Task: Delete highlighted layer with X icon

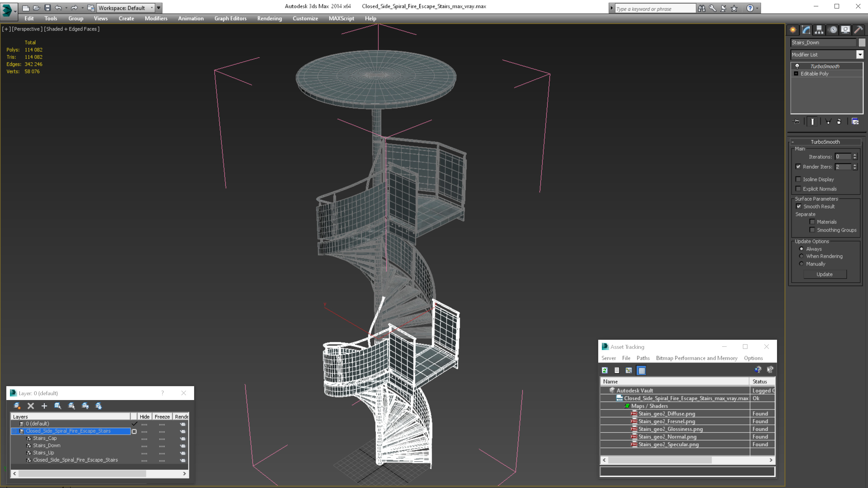Action: click(x=31, y=406)
